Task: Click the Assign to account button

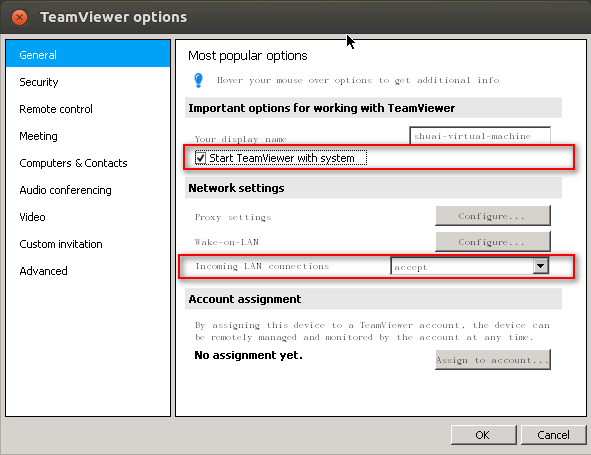Action: [x=493, y=360]
